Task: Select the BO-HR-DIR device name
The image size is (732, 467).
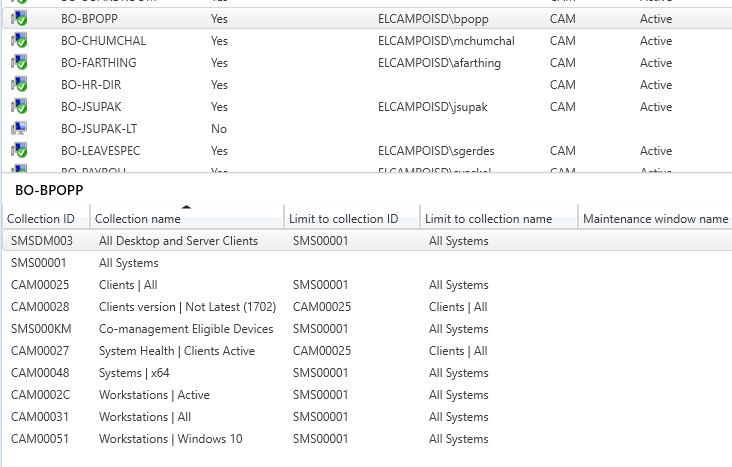Action: [x=91, y=85]
